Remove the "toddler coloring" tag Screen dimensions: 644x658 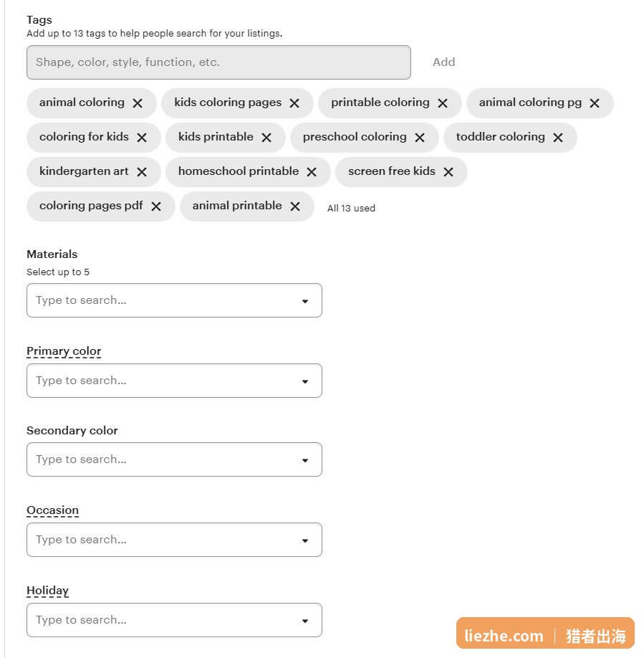(x=557, y=138)
